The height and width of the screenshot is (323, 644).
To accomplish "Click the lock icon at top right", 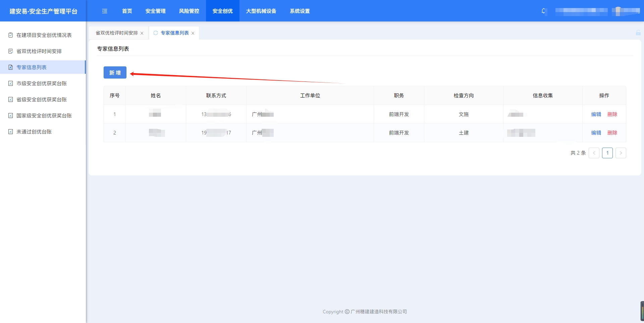I will point(638,33).
